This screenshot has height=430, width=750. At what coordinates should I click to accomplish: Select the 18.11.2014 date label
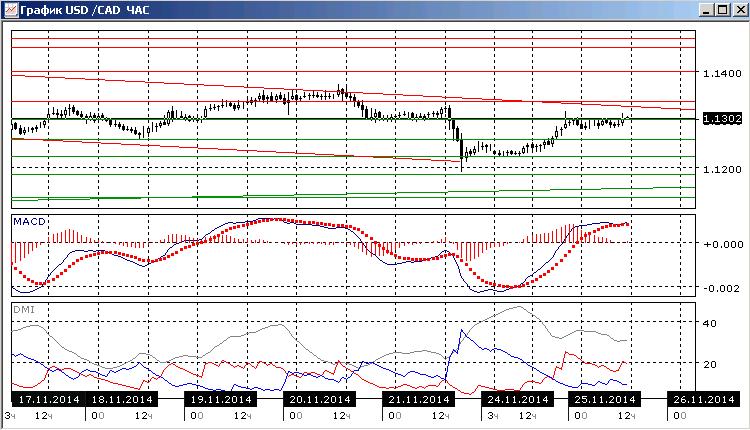click(121, 399)
